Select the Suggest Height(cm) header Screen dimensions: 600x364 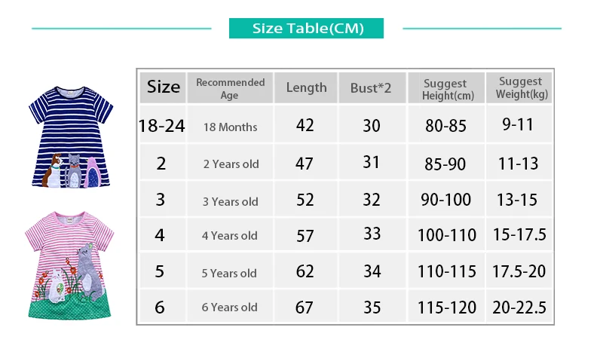tap(446, 87)
